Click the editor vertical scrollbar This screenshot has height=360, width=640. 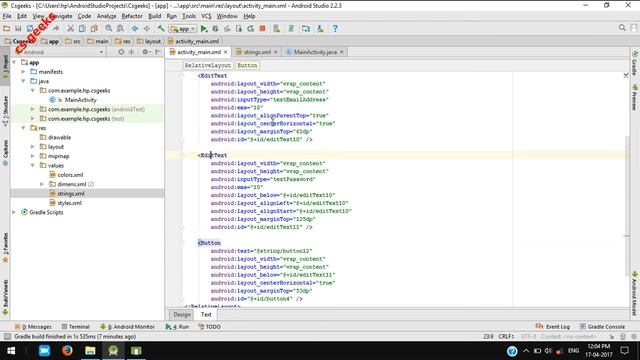627,206
